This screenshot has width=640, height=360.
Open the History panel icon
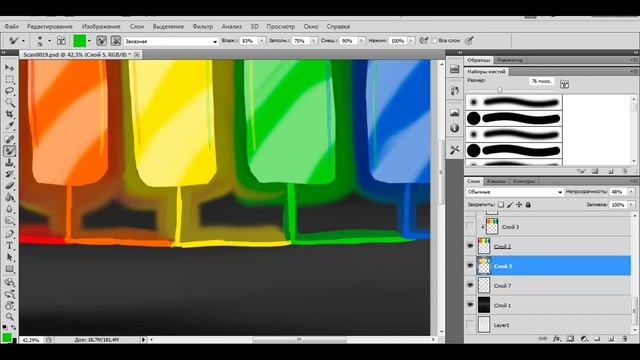455,90
